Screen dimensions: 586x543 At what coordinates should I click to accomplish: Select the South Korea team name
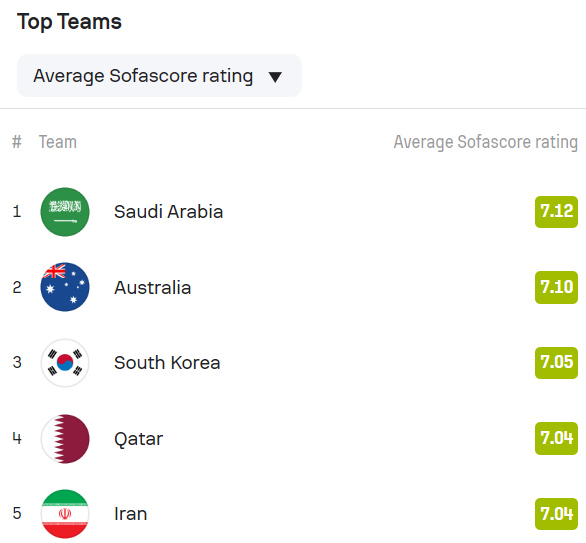coord(167,362)
